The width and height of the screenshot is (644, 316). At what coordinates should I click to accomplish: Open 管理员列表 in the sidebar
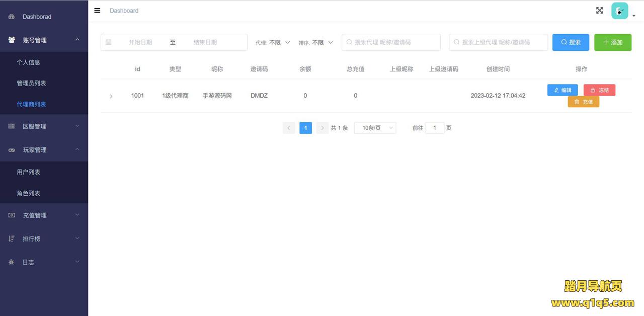pyautogui.click(x=31, y=83)
